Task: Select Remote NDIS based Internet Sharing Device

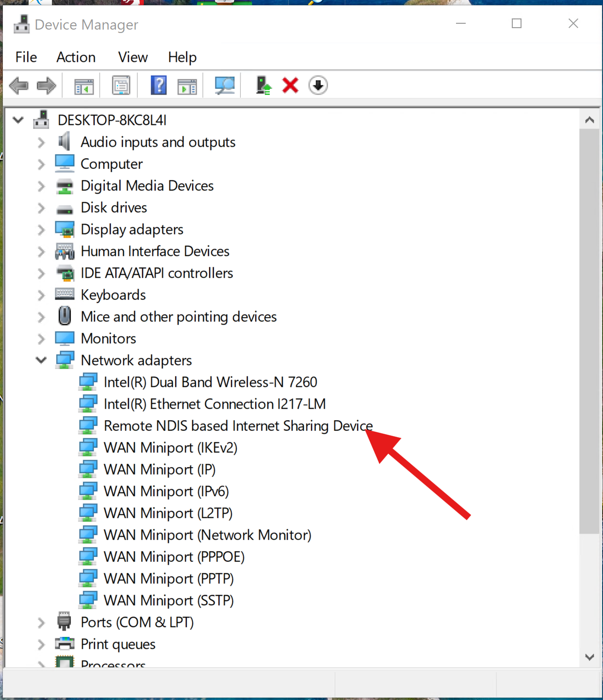Action: (238, 426)
